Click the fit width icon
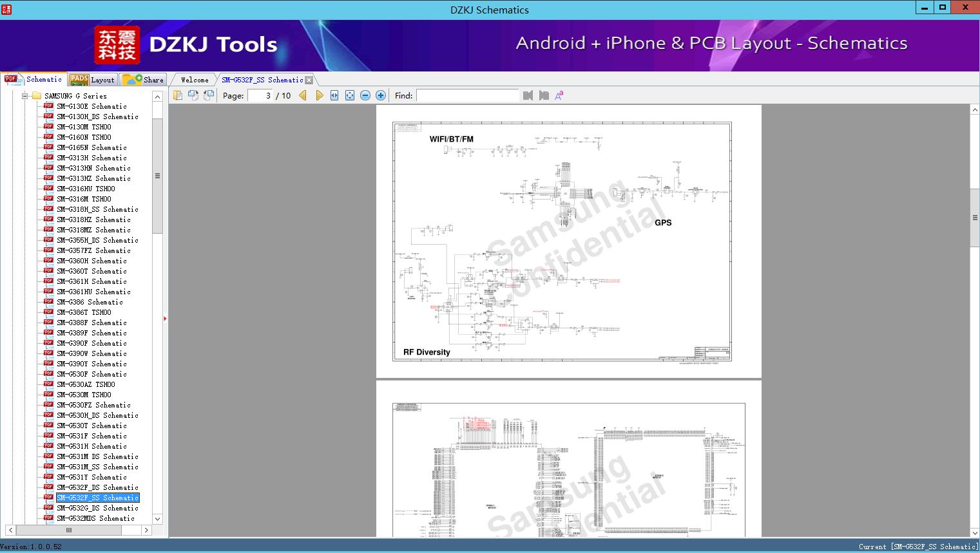Screen dimensions: 980x553 click(334, 95)
